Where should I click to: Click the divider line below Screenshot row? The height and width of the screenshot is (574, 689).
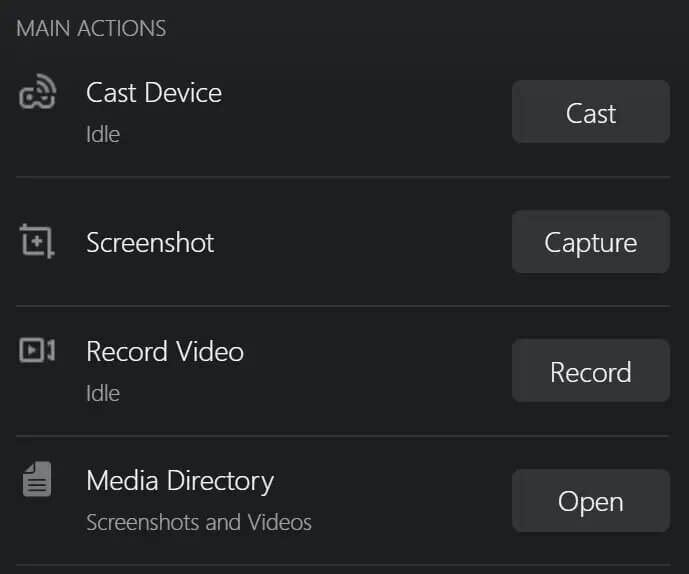344,306
